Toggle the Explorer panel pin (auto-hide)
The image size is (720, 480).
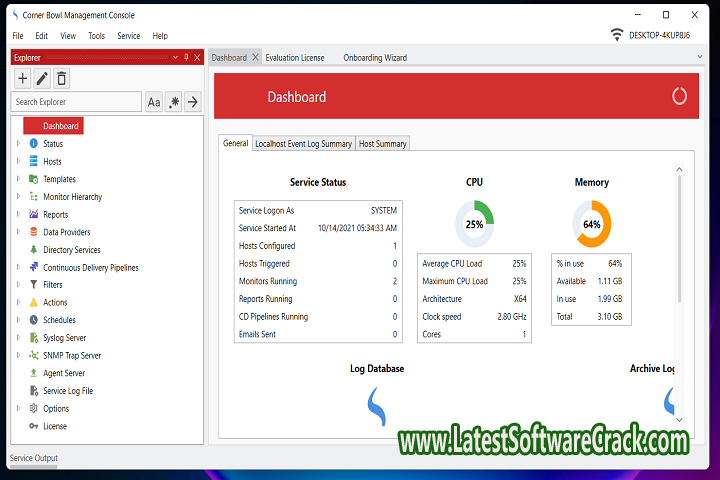click(185, 57)
